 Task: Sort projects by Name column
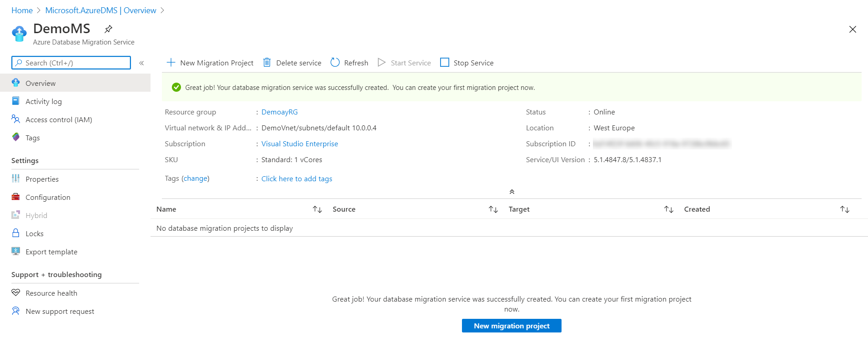click(x=317, y=209)
